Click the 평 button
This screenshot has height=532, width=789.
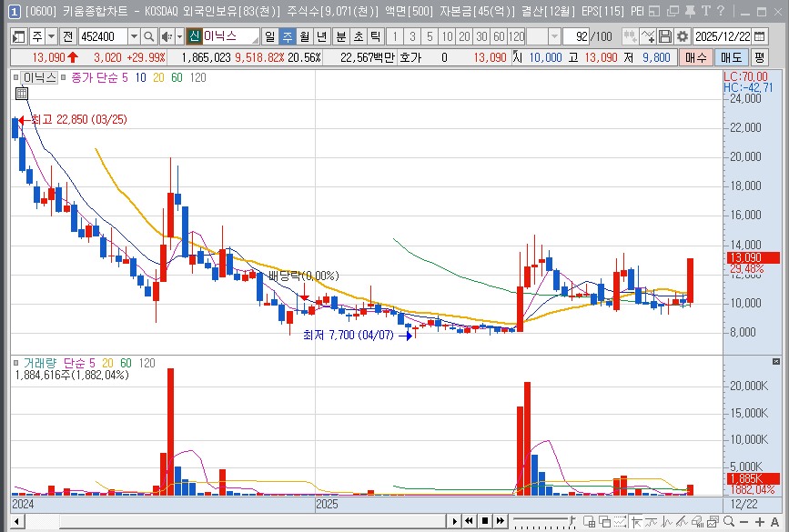click(759, 57)
